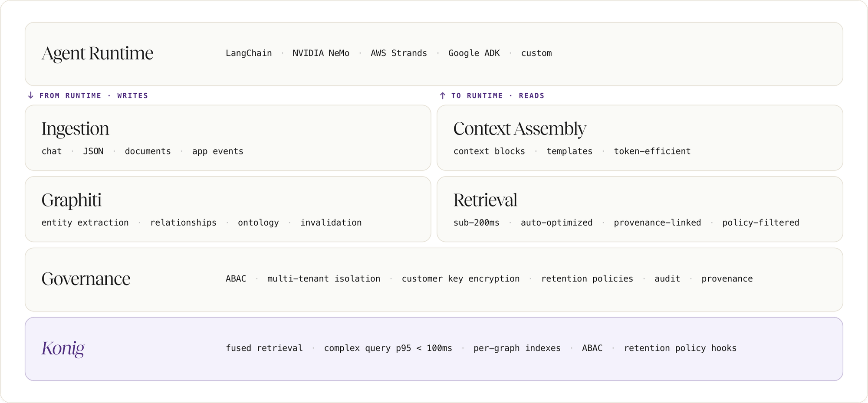Click the Context Assembly heading
The image size is (868, 403).
[519, 129]
